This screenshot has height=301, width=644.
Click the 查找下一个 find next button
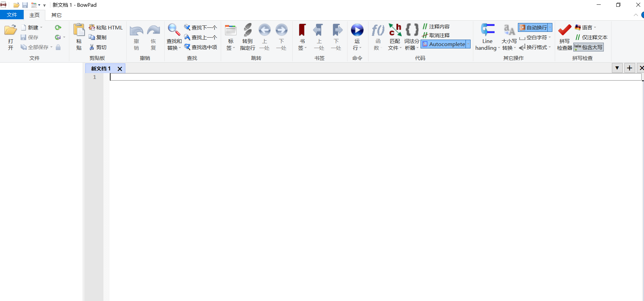[x=201, y=27]
